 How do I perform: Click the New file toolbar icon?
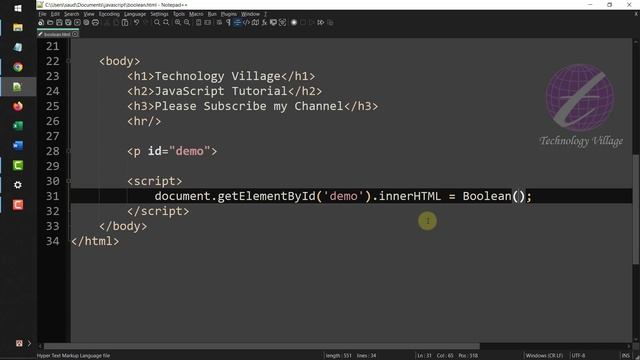[41, 22]
